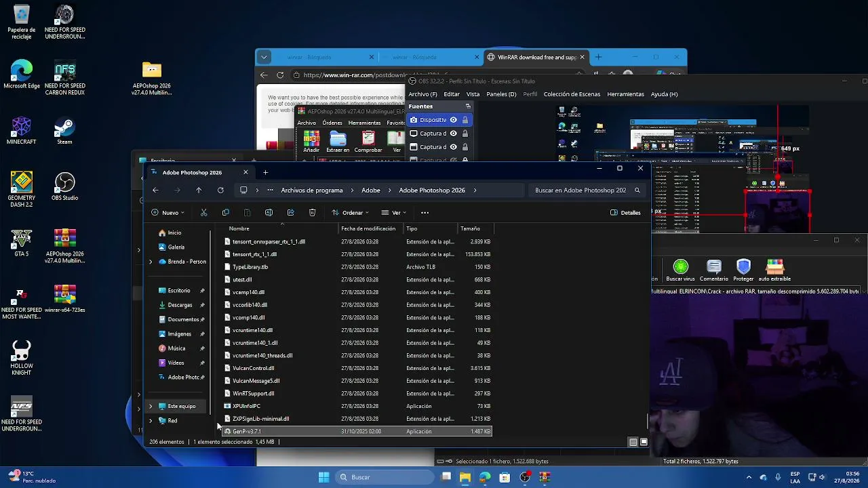Switch Explorer to large-icons view button

(x=644, y=442)
